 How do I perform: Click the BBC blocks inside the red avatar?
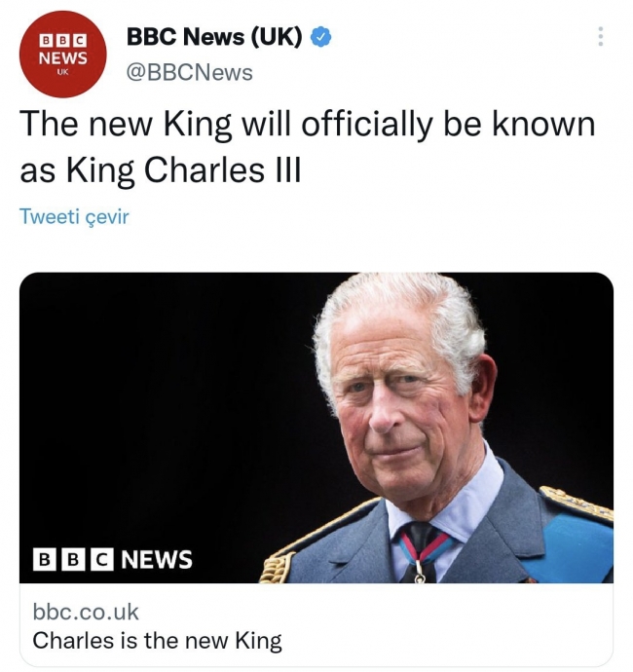pos(63,41)
